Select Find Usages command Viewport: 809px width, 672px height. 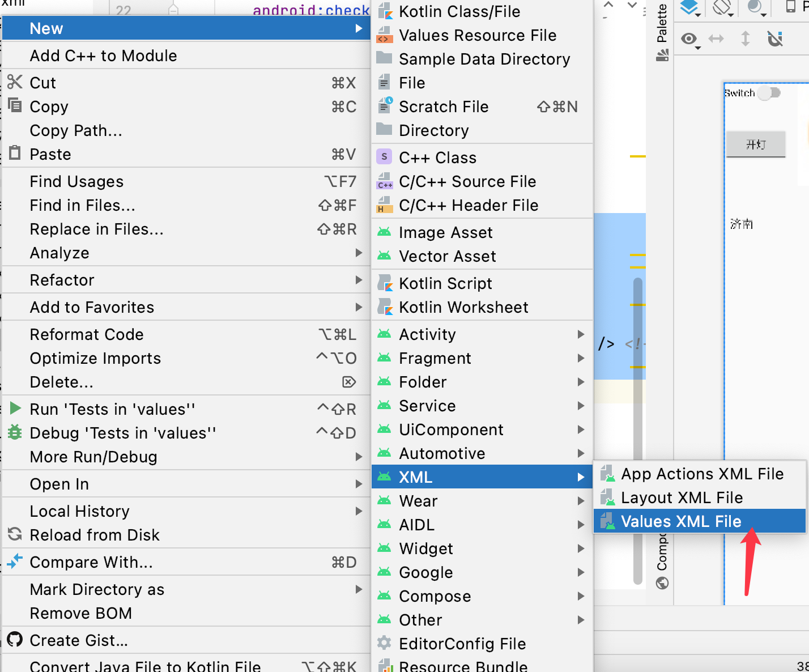(x=186, y=181)
